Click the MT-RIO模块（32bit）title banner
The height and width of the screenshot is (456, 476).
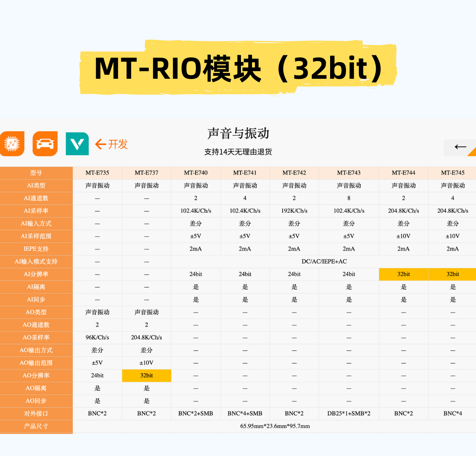pyautogui.click(x=238, y=68)
